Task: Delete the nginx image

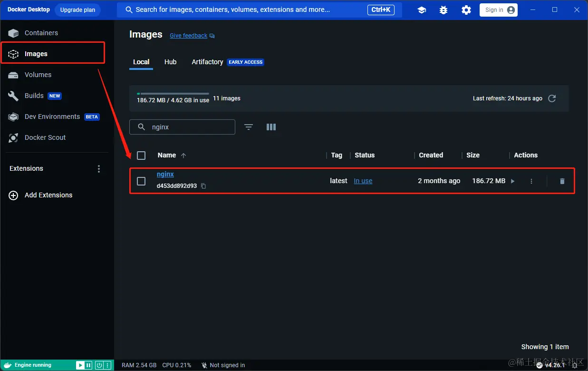Action: pyautogui.click(x=562, y=181)
